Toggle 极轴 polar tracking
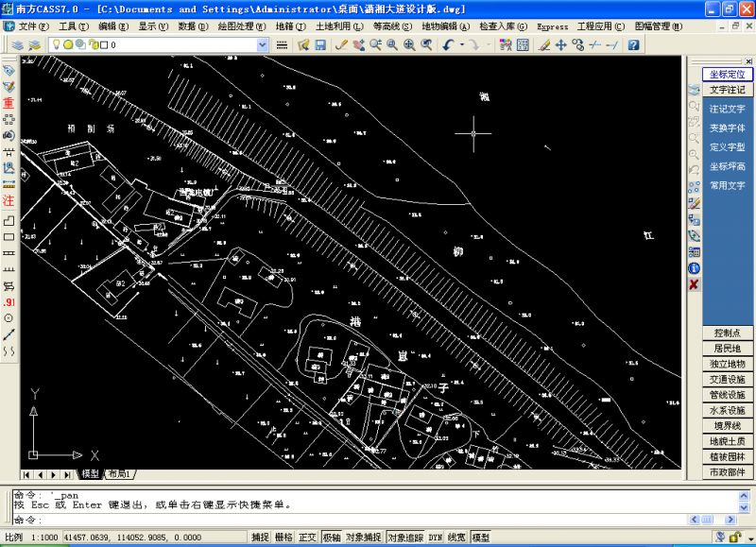The height and width of the screenshot is (547, 756). click(332, 537)
